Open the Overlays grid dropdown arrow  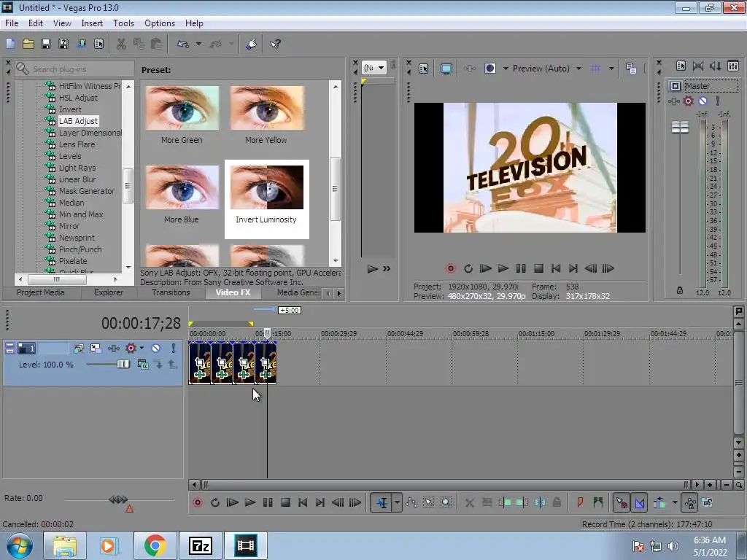(x=611, y=69)
